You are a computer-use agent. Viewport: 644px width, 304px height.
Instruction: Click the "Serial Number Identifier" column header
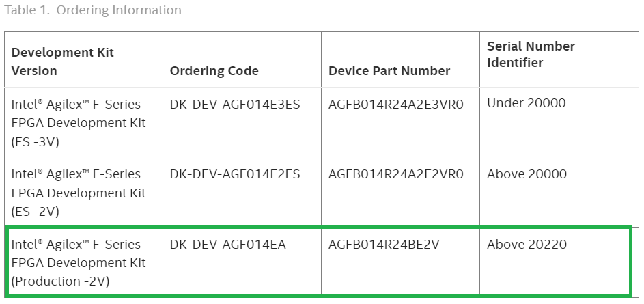[531, 54]
